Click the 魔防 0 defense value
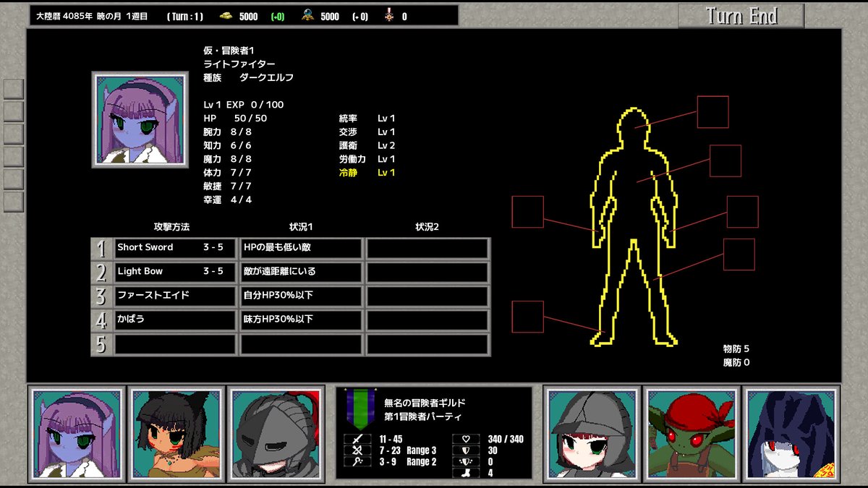Image resolution: width=868 pixels, height=488 pixels. coord(736,362)
